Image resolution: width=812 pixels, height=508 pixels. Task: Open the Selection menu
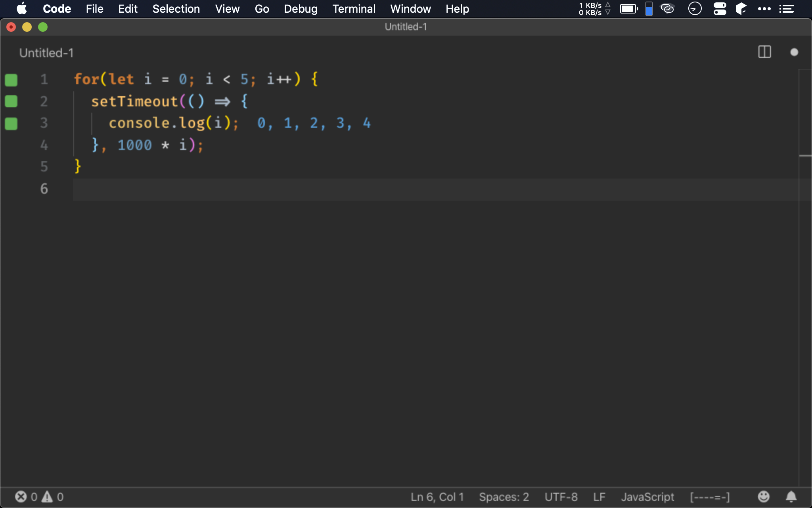(x=175, y=9)
